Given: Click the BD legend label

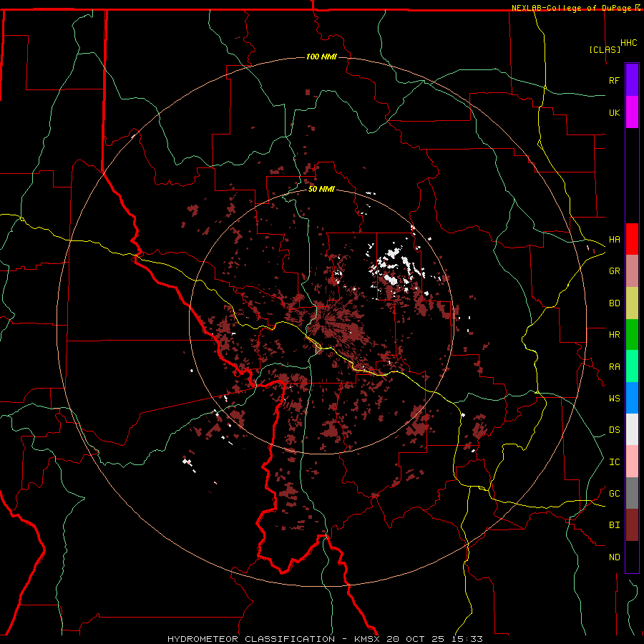Looking at the screenshot, I should coord(614,303).
